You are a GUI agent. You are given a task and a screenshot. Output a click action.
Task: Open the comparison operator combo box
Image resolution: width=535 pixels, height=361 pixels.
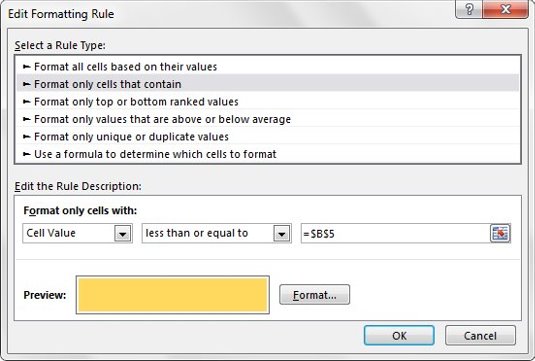[x=217, y=233]
